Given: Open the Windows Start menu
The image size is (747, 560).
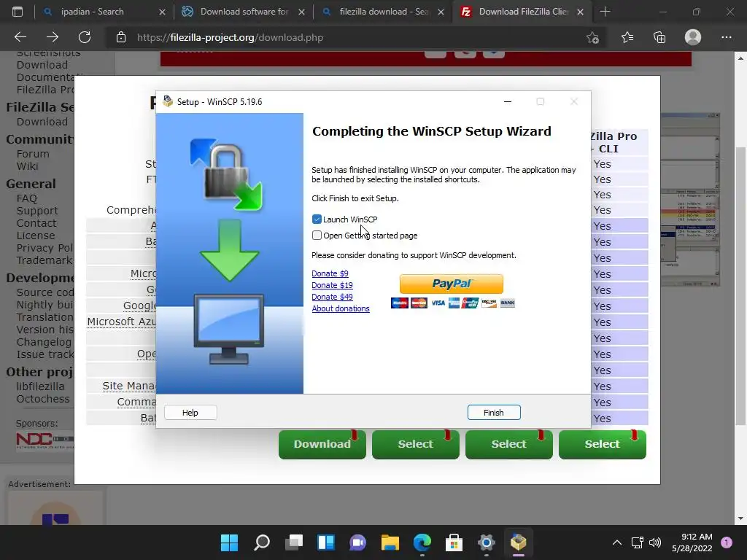Looking at the screenshot, I should pos(229,542).
